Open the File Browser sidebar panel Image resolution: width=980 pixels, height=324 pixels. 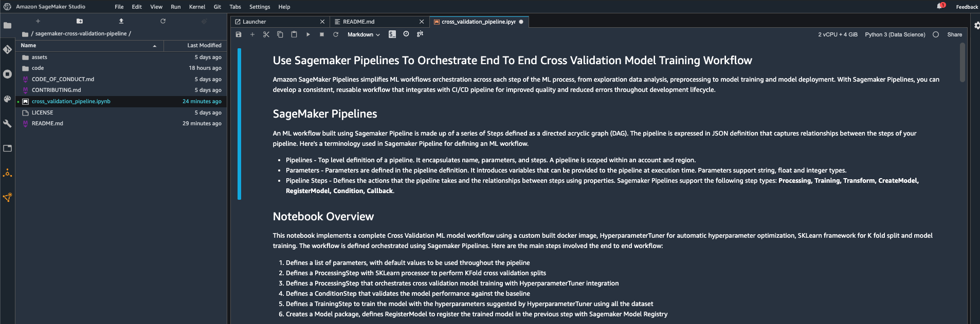tap(7, 25)
